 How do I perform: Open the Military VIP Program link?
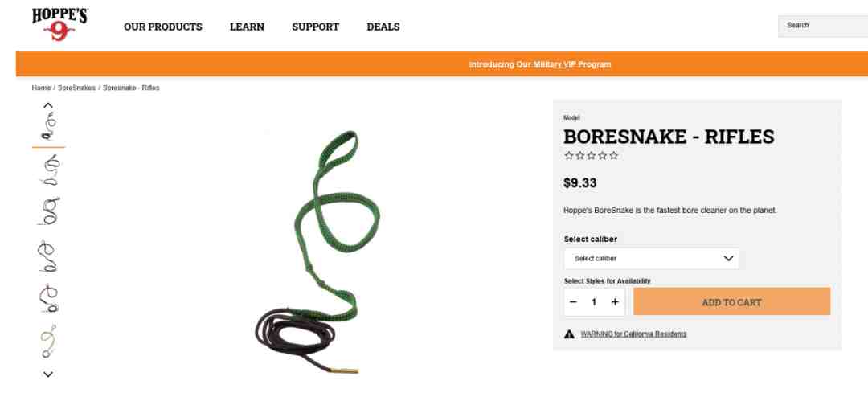click(540, 64)
